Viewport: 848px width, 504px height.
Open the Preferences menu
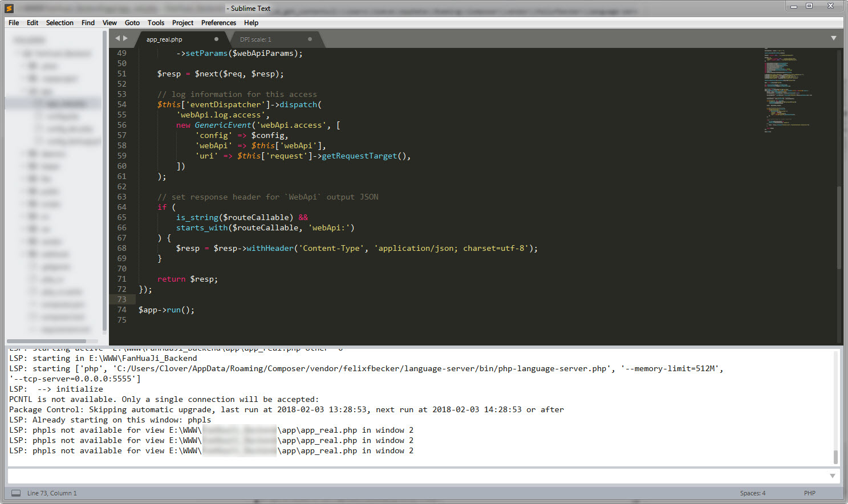click(218, 23)
